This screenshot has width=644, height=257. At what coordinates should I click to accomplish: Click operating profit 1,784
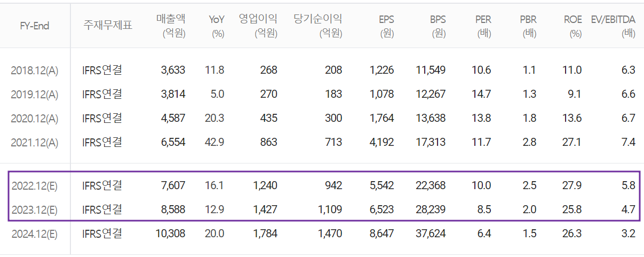point(265,234)
